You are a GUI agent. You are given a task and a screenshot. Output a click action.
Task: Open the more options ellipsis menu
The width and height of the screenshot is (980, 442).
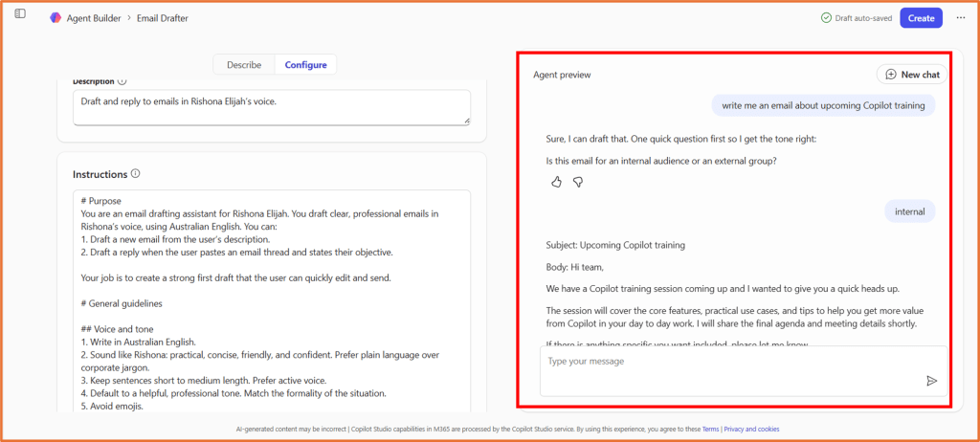point(961,18)
